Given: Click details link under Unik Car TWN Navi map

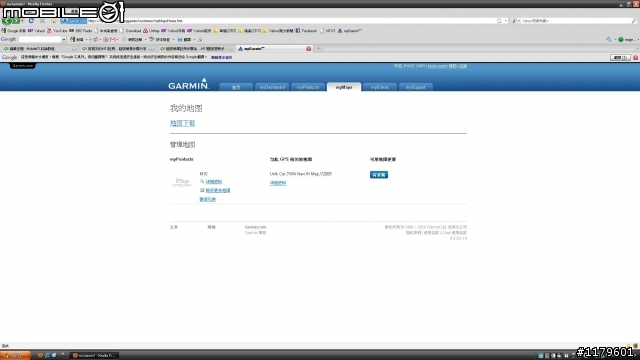Looking at the screenshot, I should point(278,183).
